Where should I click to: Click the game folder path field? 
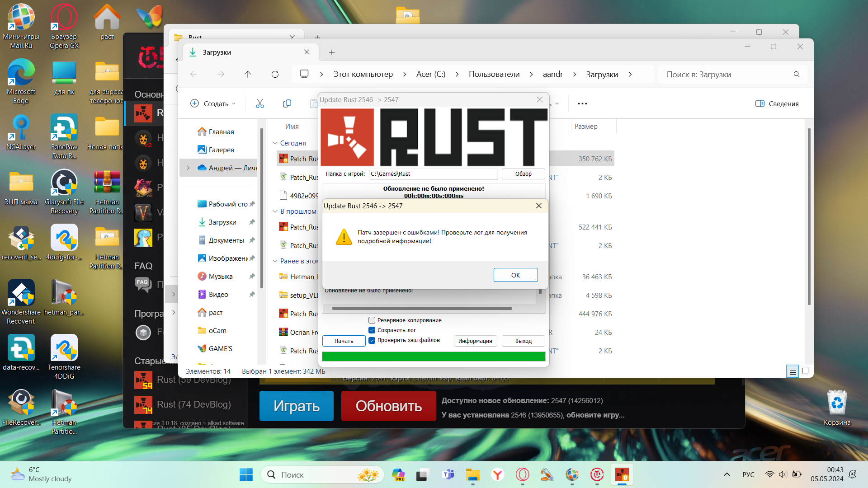[x=433, y=174]
